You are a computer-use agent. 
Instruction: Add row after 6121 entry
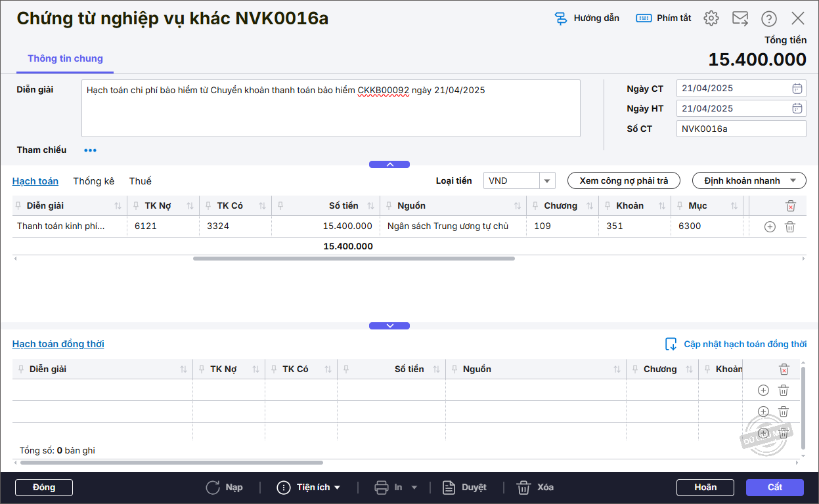coord(770,226)
